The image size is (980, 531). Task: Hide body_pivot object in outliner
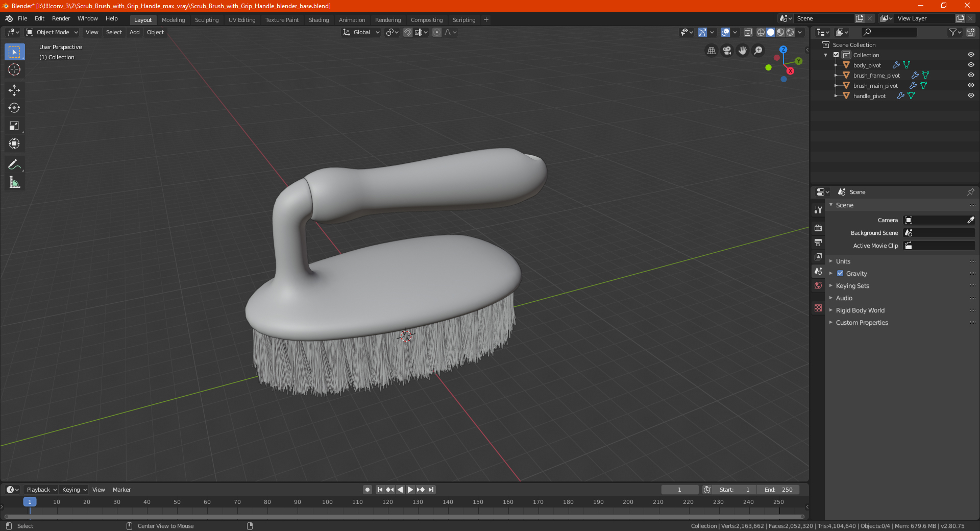point(971,65)
